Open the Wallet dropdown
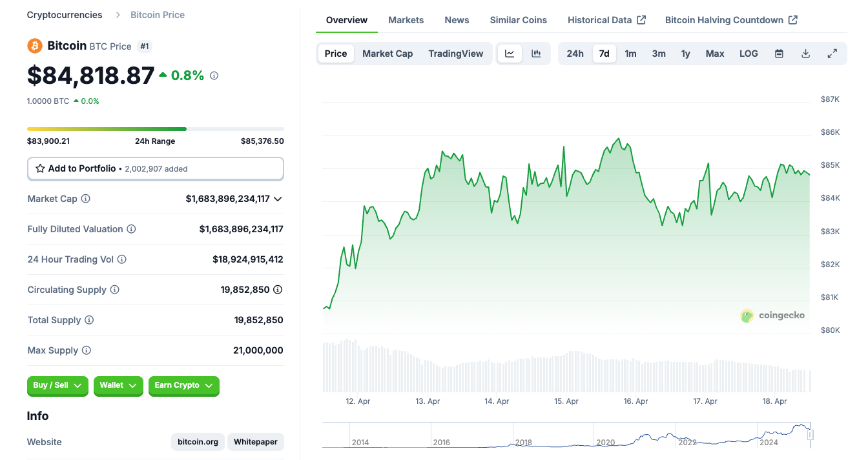 click(118, 386)
